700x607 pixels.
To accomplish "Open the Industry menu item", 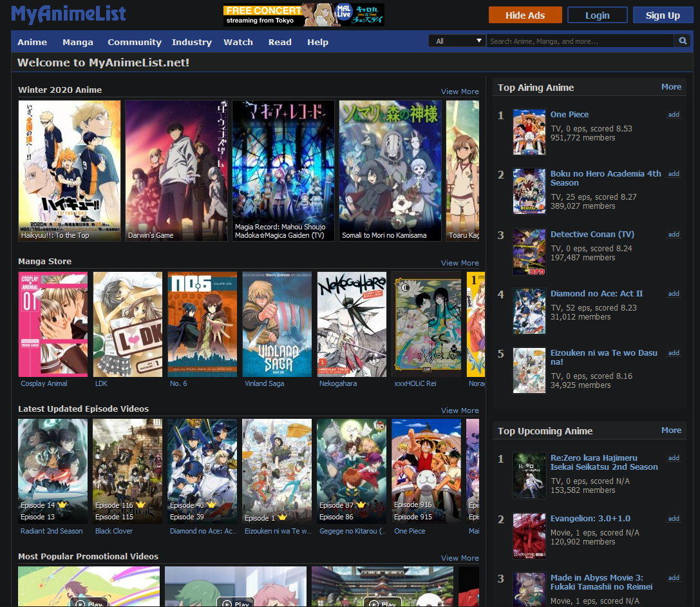I will pyautogui.click(x=191, y=42).
